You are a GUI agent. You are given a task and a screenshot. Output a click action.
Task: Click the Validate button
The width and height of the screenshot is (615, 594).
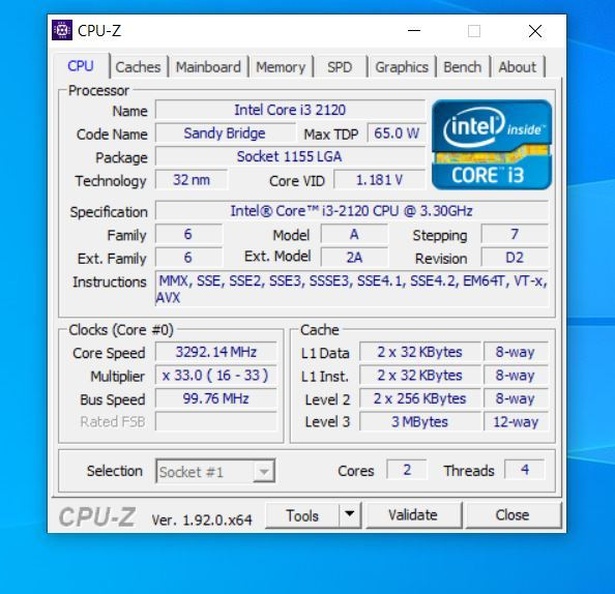pyautogui.click(x=413, y=515)
